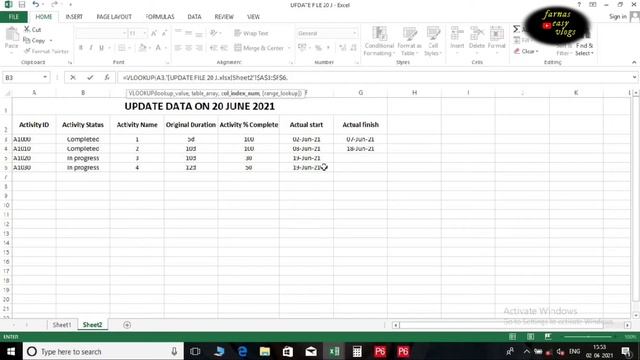Open the FILE tab

[14, 17]
